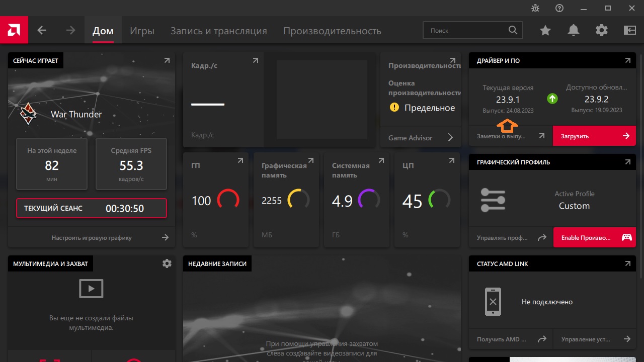Switch to the Игры tab
Viewport: 644px width, 362px height.
(142, 31)
